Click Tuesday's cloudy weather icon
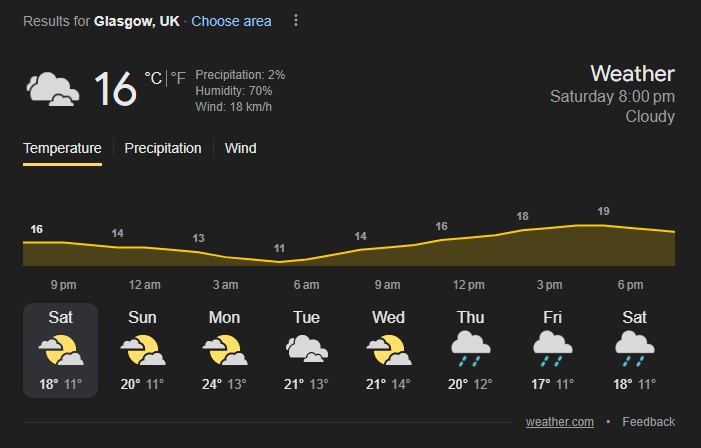This screenshot has width=701, height=448. coord(306,350)
